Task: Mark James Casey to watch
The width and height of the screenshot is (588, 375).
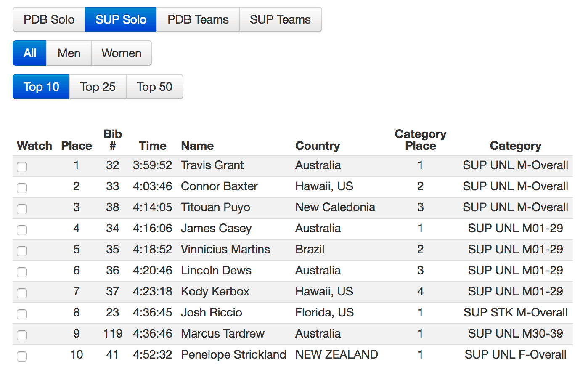Action: pos(22,230)
